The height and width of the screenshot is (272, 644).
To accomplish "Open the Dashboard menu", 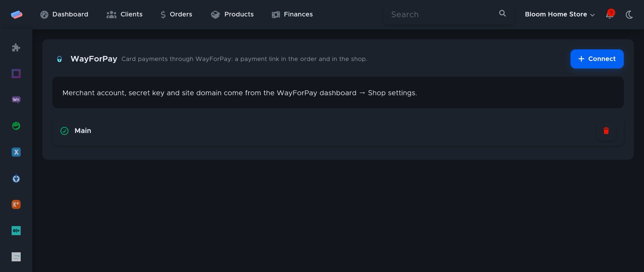I will pos(64,15).
